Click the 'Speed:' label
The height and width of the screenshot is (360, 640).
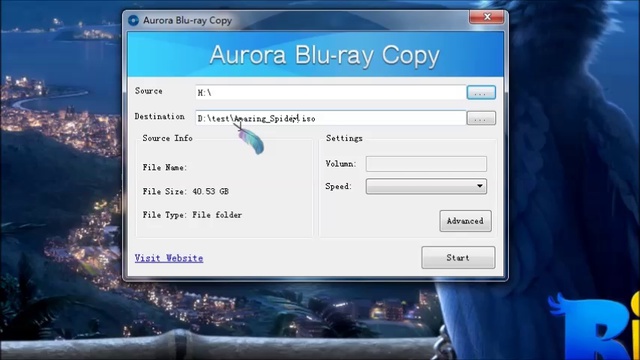coord(338,187)
